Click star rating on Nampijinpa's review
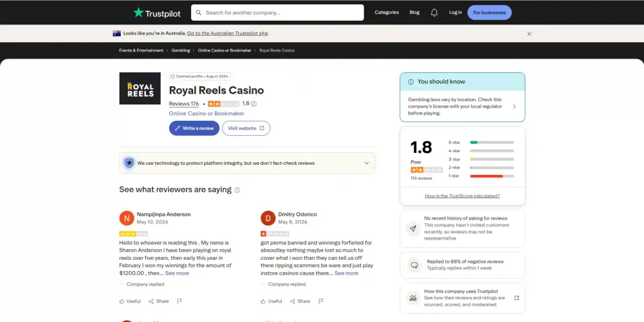Image resolution: width=644 pixels, height=322 pixels. click(133, 234)
